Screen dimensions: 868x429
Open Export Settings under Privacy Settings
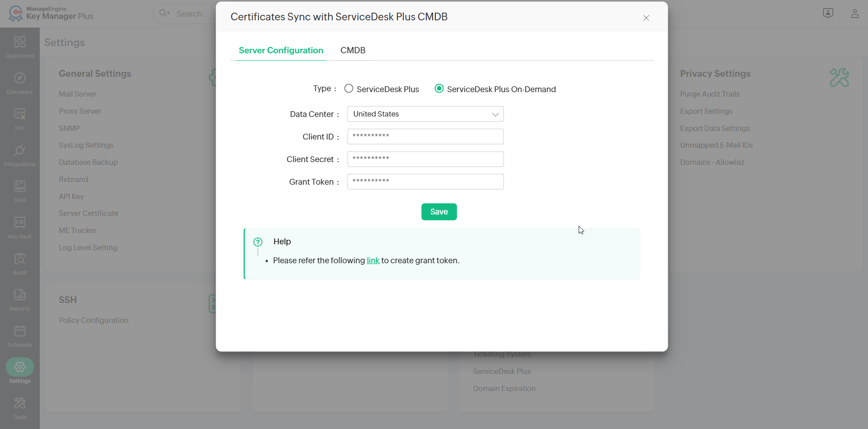click(x=706, y=112)
